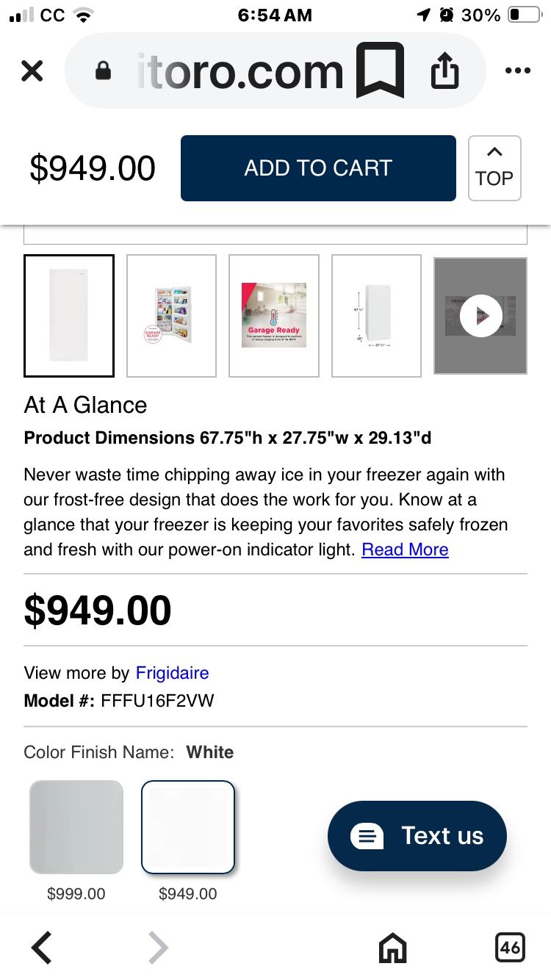Tap the forward navigation arrow

tap(158, 948)
